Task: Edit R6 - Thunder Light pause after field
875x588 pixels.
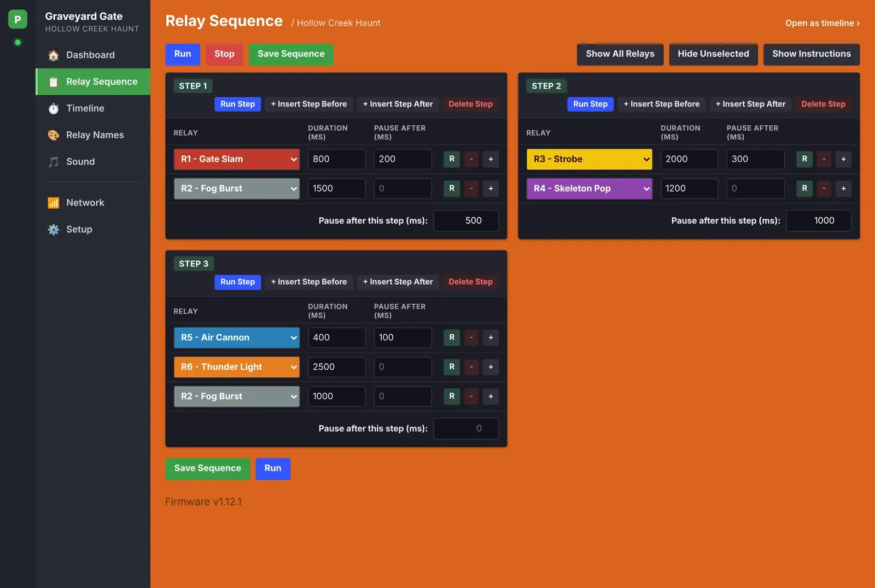Action: 403,367
